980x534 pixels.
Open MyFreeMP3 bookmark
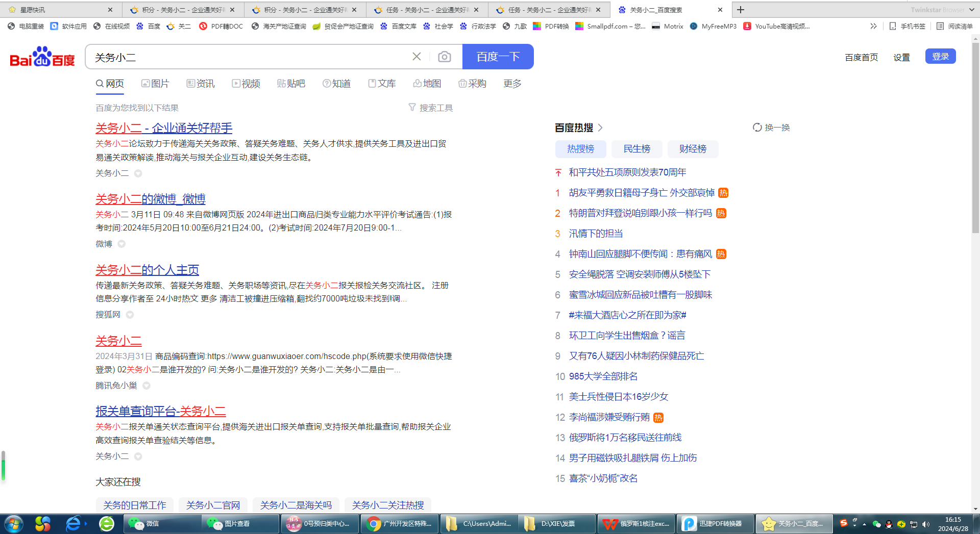click(x=713, y=26)
